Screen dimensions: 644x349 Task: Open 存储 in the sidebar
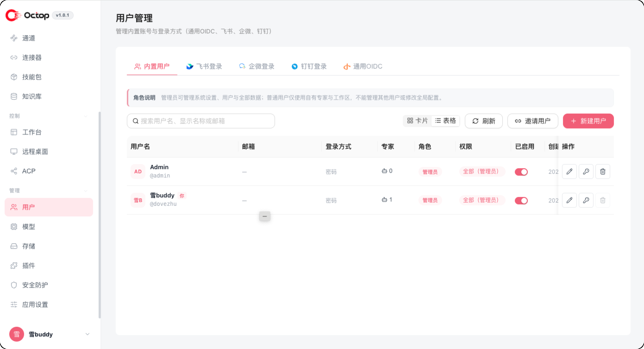49,246
